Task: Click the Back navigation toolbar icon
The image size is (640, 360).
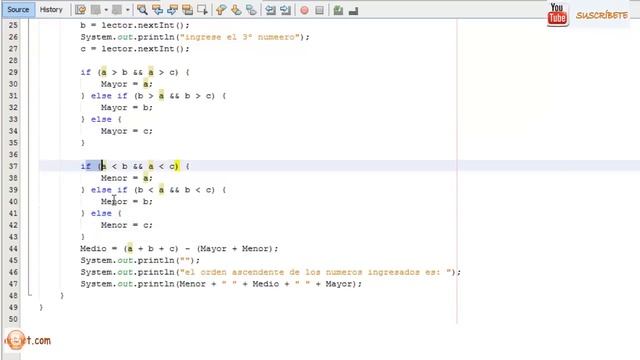Action: 96,10
